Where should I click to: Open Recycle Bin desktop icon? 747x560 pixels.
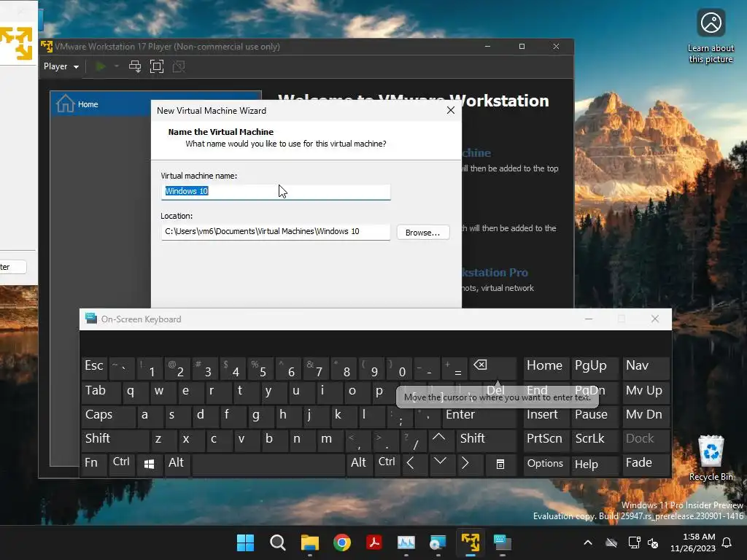(711, 458)
